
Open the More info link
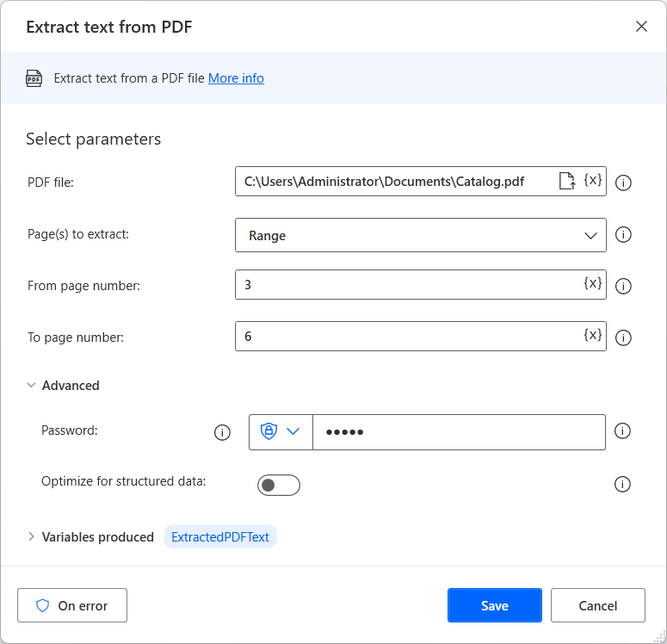236,78
